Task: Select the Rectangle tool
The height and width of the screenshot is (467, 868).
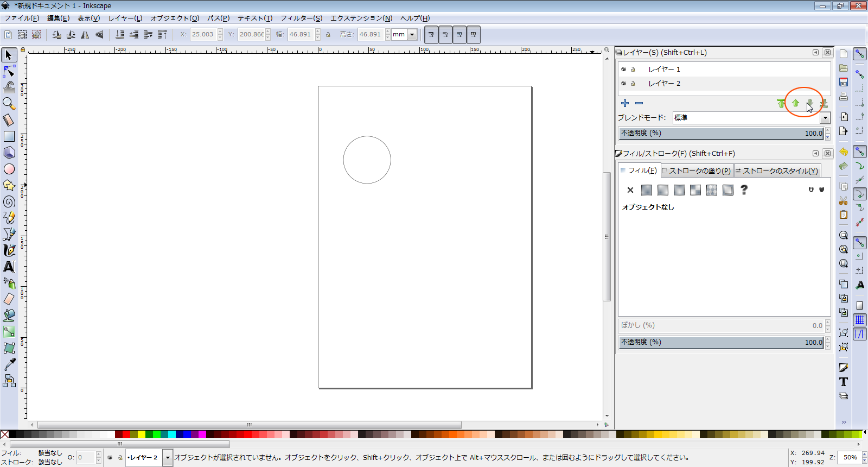Action: (9, 136)
